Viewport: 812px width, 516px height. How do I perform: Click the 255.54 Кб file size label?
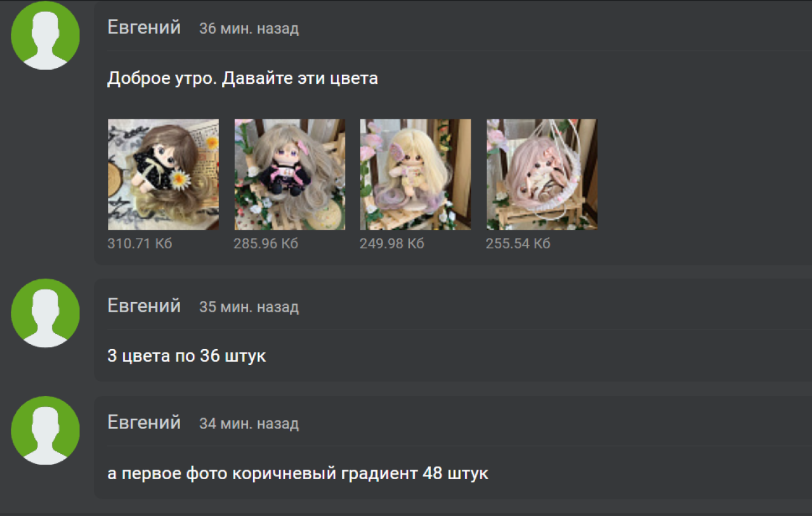(x=518, y=244)
